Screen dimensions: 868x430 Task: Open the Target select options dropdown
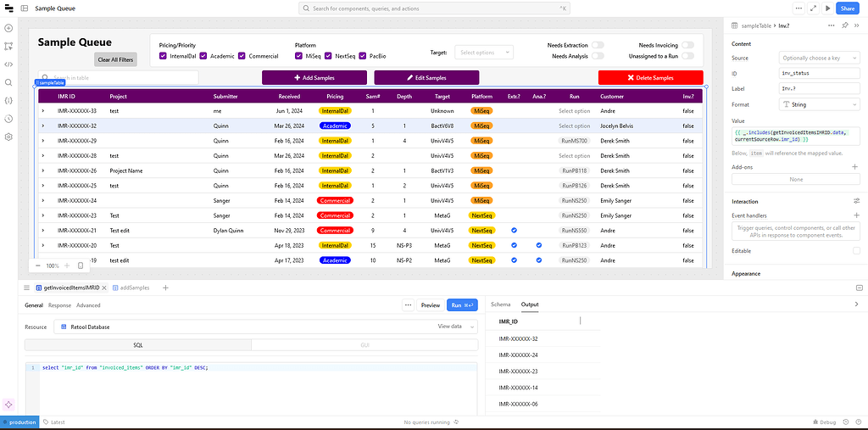[x=484, y=53]
